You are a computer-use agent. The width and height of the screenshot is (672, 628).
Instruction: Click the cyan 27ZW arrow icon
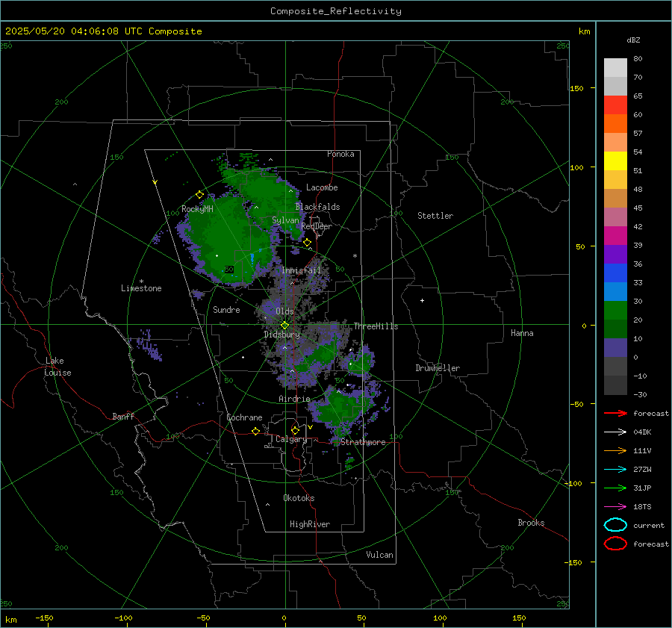(x=615, y=470)
